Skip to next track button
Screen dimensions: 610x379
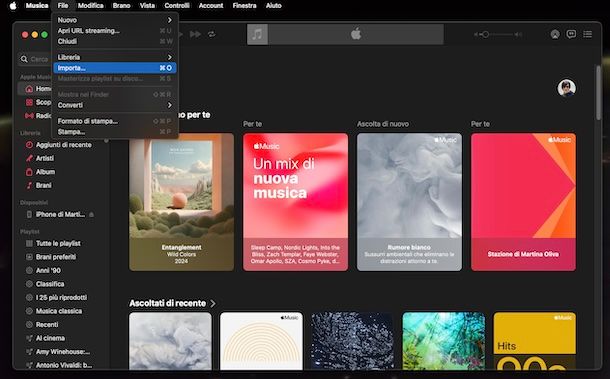pyautogui.click(x=195, y=34)
